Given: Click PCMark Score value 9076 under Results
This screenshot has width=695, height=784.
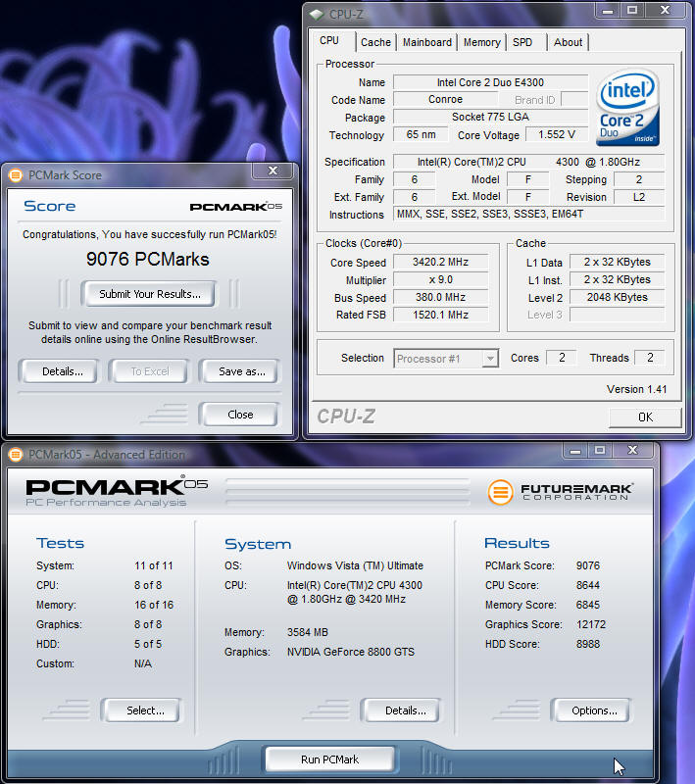Looking at the screenshot, I should (588, 565).
